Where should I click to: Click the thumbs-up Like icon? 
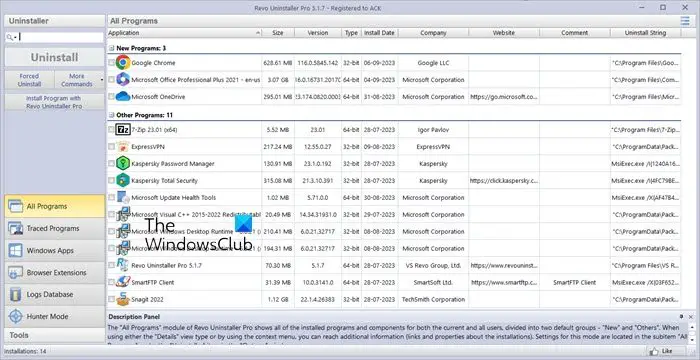pyautogui.click(x=655, y=351)
